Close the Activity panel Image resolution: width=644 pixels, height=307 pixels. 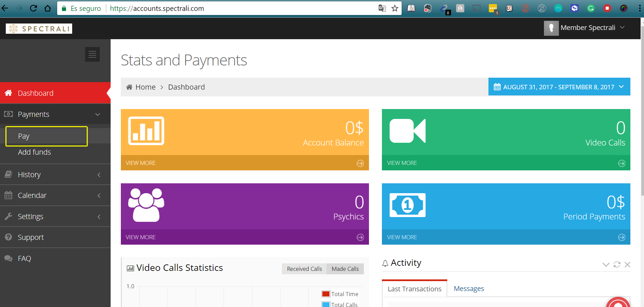click(627, 264)
